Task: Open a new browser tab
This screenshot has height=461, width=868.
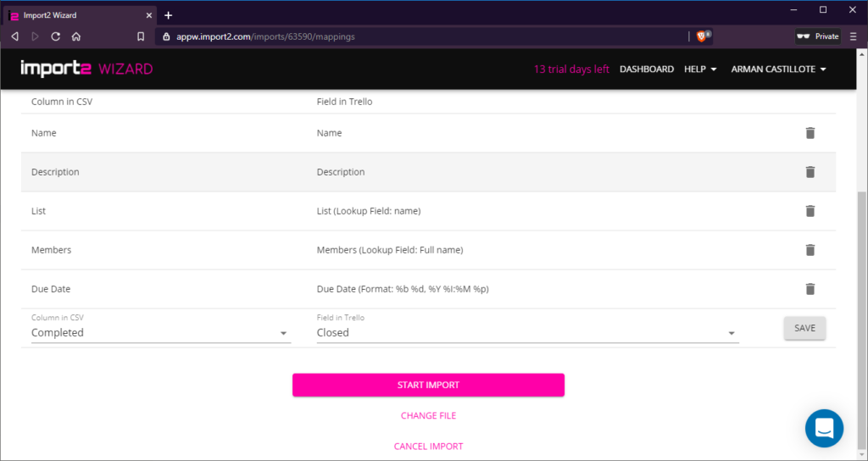Action: click(x=168, y=15)
